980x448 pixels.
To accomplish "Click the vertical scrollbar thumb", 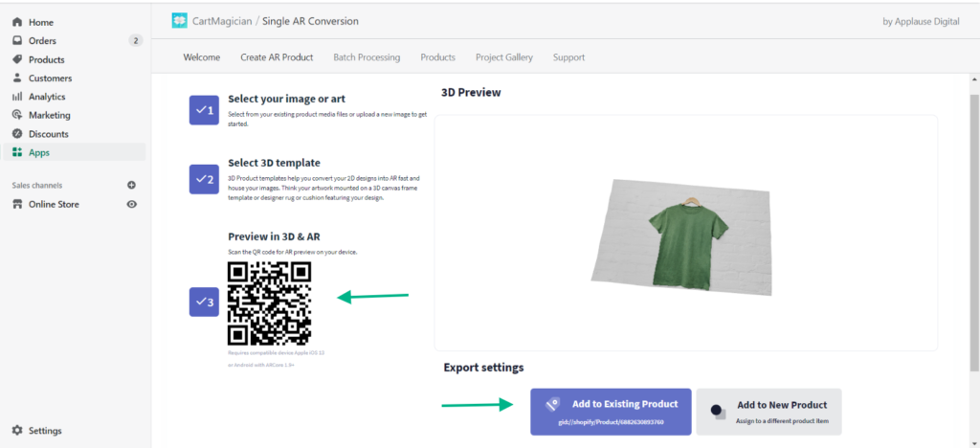I will (x=974, y=233).
